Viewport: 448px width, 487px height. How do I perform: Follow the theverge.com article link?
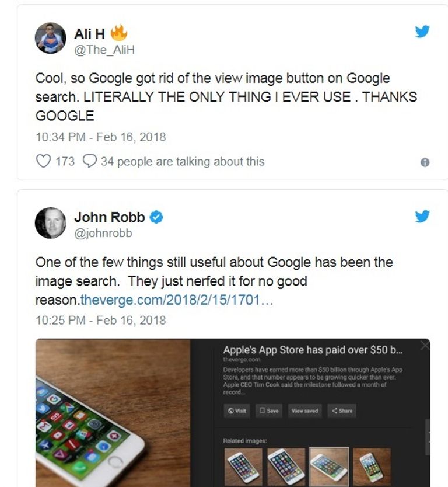[x=177, y=300]
